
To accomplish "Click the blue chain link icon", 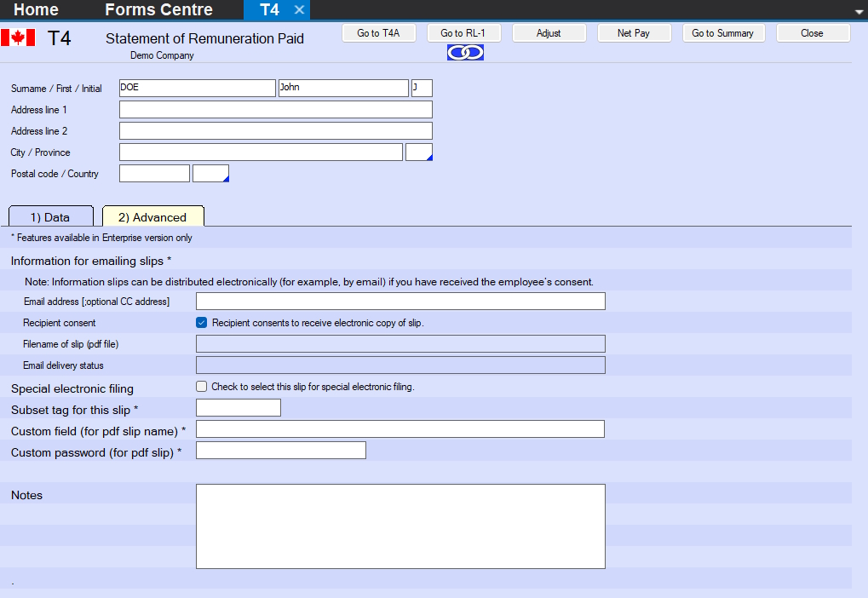I will [x=465, y=53].
